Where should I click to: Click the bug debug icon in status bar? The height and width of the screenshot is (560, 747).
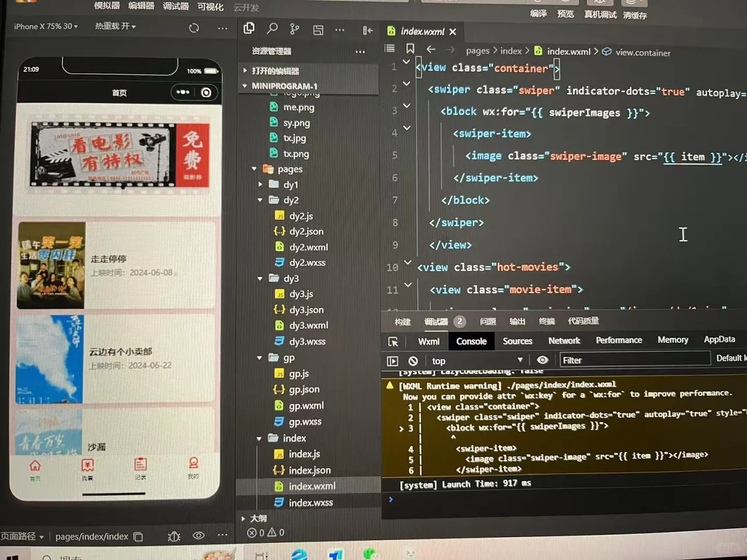coord(174,536)
